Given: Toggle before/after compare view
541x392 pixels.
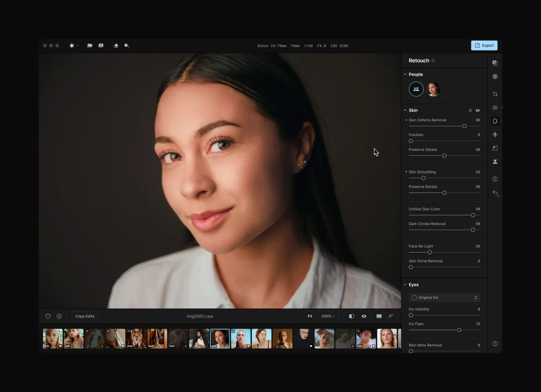Looking at the screenshot, I should coord(352,316).
